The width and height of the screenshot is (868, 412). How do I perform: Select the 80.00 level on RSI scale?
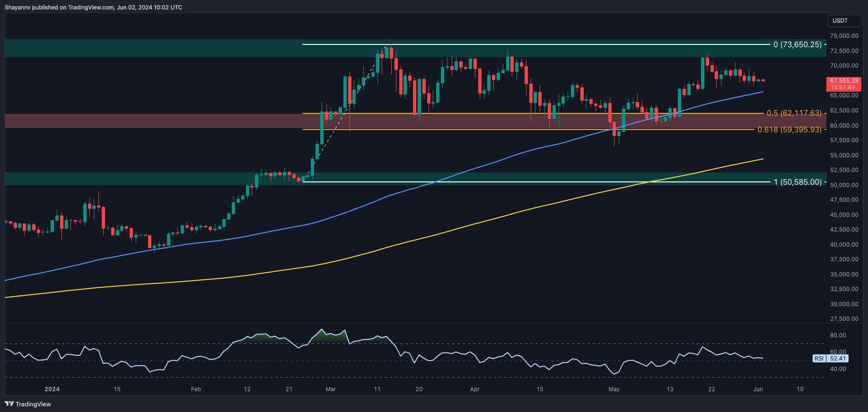pos(838,335)
